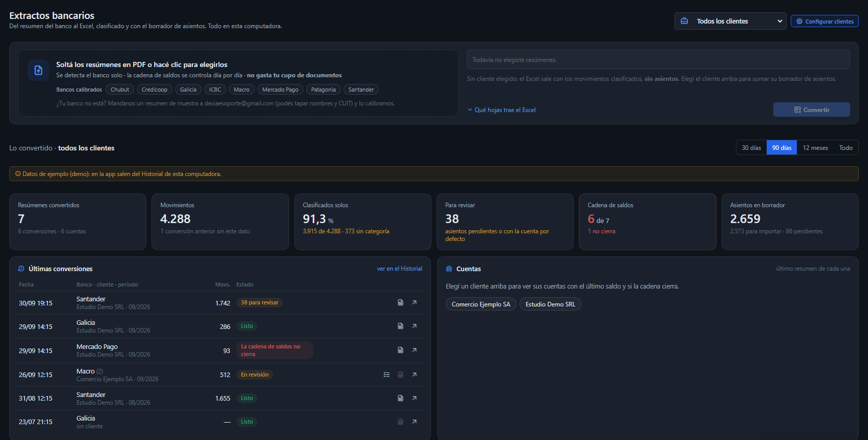
Task: Click the open-arrow icon on Galicia 29/09 row
Action: tap(415, 326)
